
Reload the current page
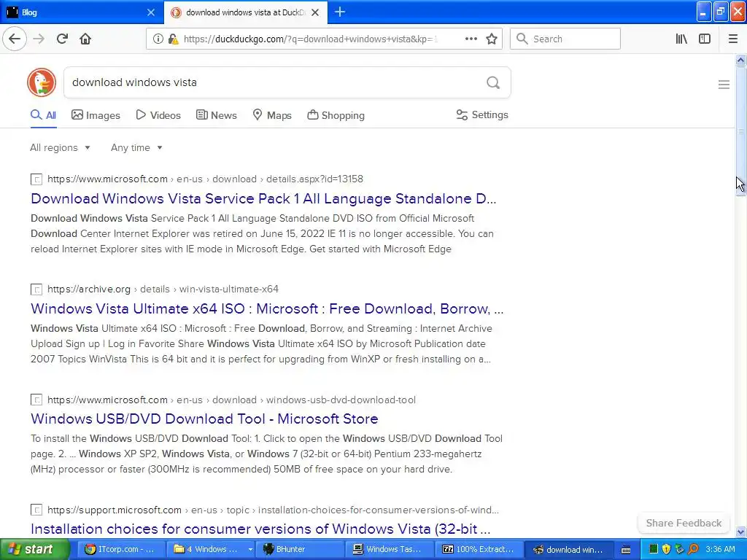(62, 39)
